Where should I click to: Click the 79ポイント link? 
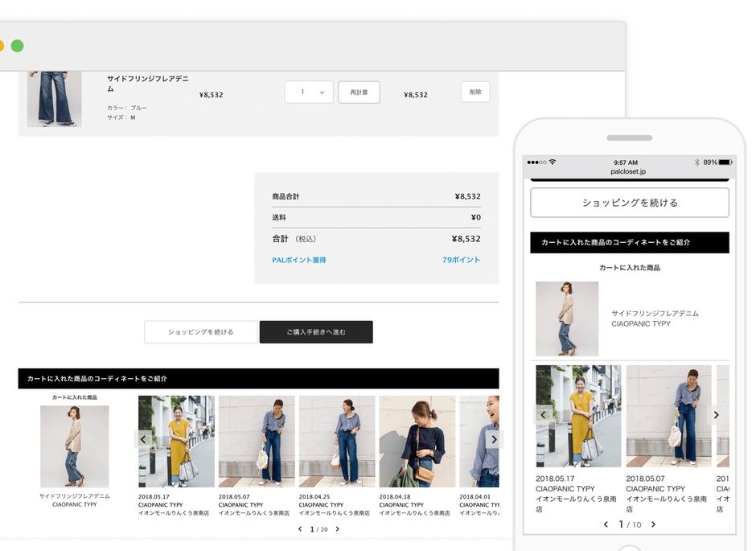pos(461,259)
